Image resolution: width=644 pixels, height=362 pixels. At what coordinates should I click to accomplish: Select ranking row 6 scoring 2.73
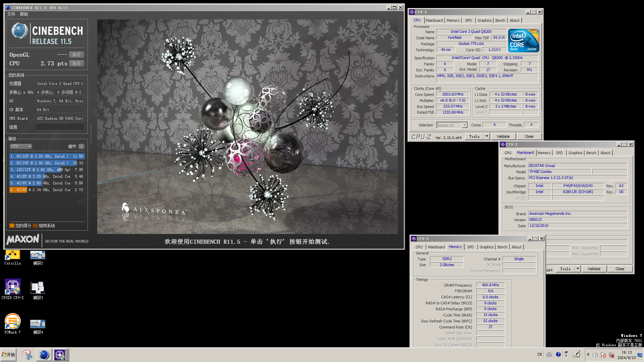(x=47, y=190)
